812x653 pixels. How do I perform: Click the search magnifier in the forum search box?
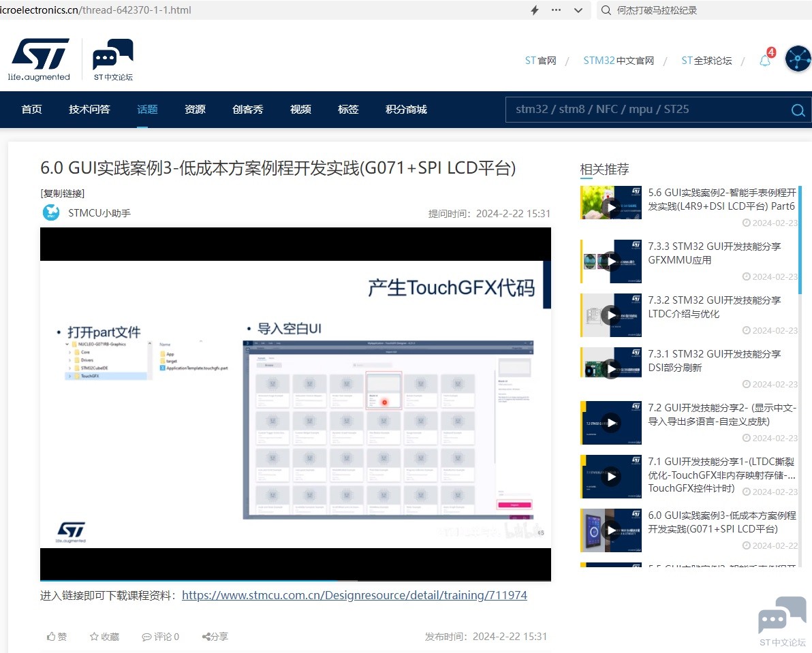point(798,110)
